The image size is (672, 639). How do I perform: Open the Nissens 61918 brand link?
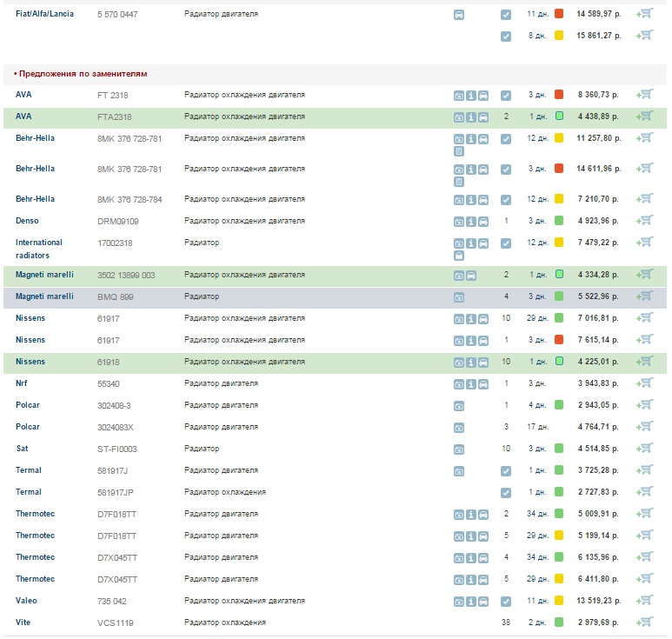[30, 362]
